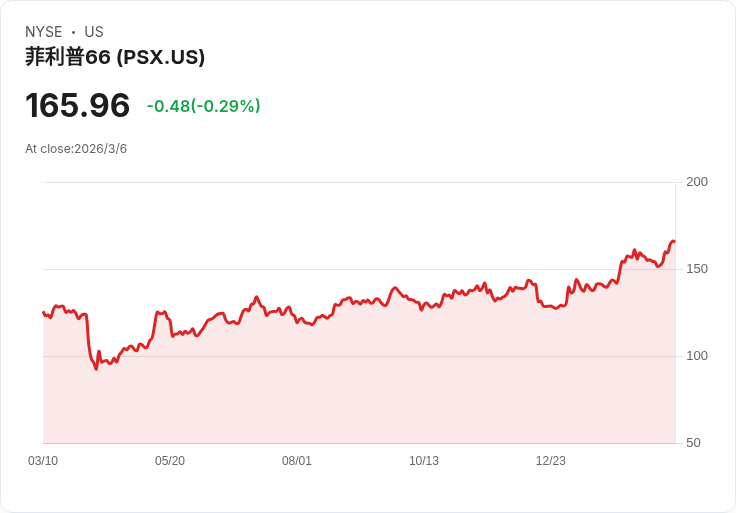Click the US market label

point(94,32)
